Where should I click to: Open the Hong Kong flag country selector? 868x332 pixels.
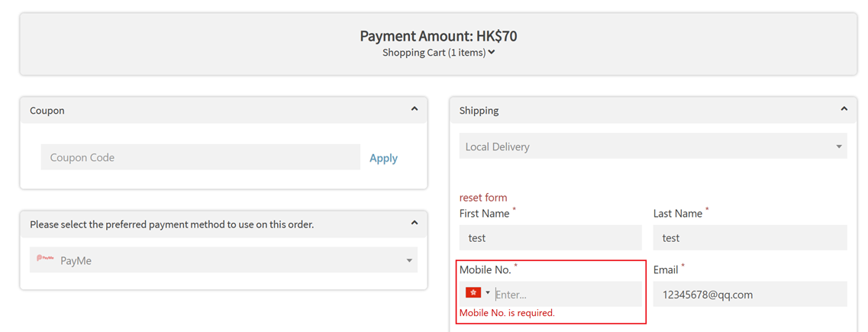pyautogui.click(x=478, y=293)
